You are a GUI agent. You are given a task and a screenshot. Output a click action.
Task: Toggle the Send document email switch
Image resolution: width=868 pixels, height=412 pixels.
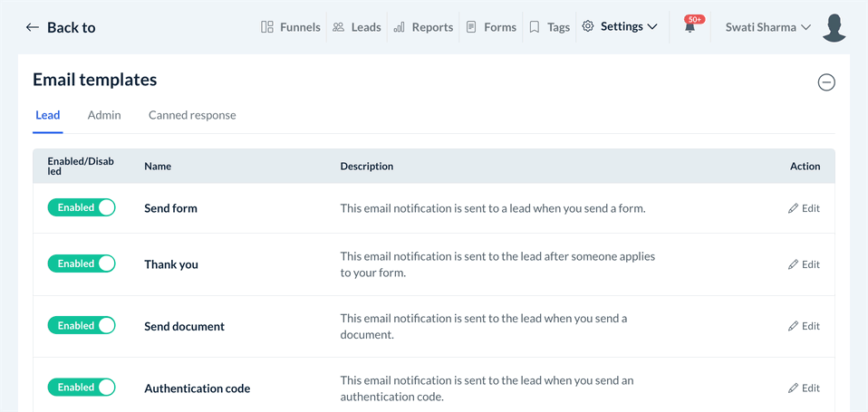[82, 326]
